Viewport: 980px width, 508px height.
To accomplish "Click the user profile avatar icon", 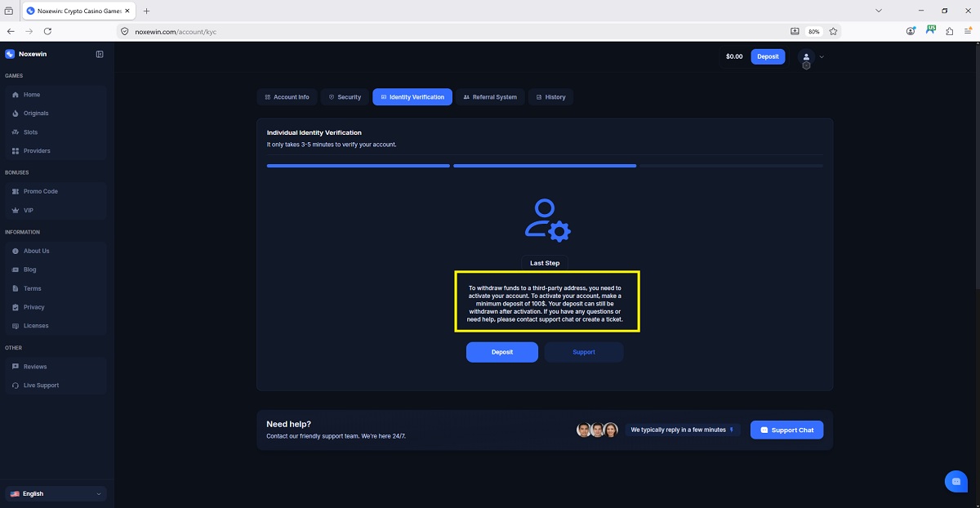I will point(806,56).
